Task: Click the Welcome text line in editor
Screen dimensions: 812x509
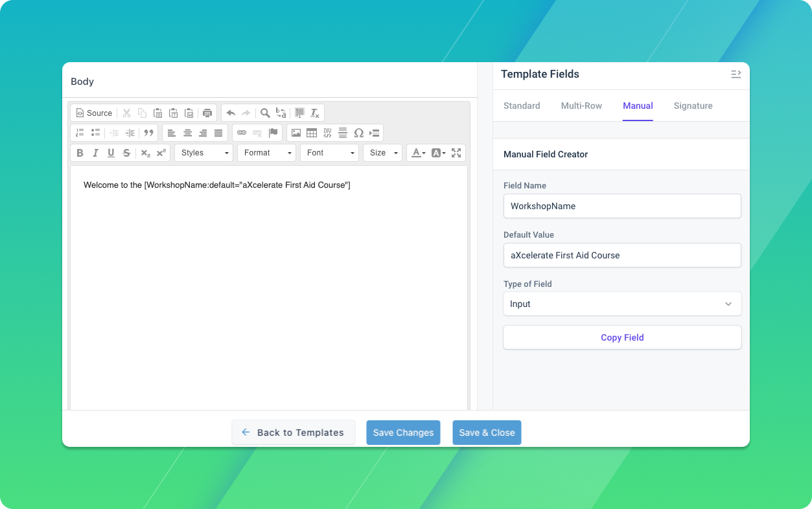Action: point(217,185)
